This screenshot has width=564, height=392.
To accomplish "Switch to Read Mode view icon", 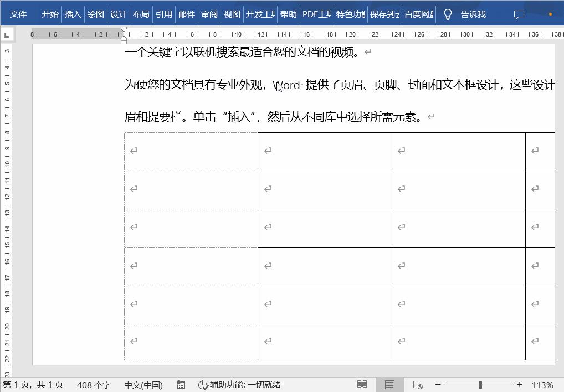I will click(362, 385).
